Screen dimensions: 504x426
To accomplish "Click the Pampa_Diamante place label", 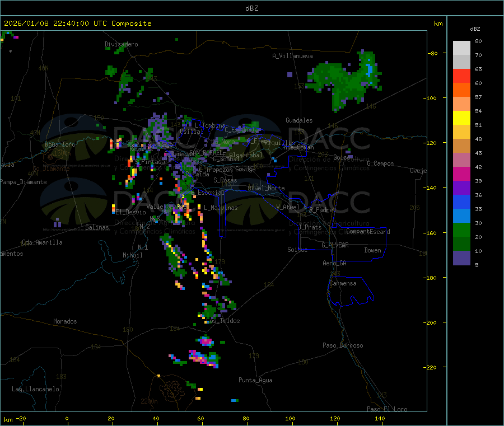I will 24,182.
